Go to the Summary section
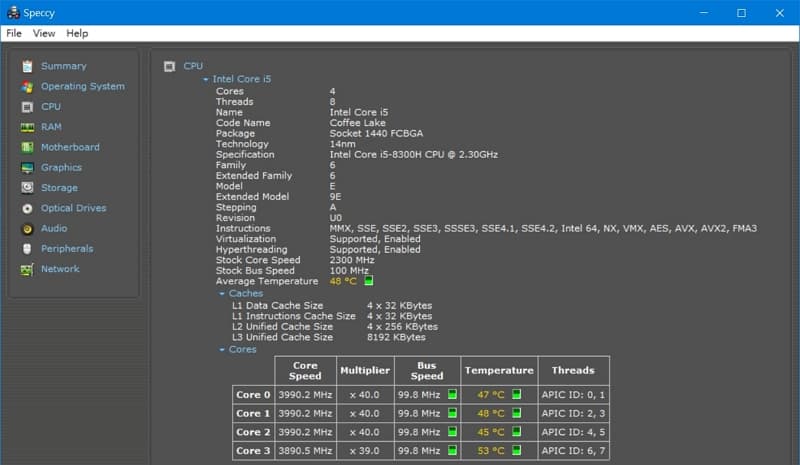800x465 pixels. tap(64, 66)
